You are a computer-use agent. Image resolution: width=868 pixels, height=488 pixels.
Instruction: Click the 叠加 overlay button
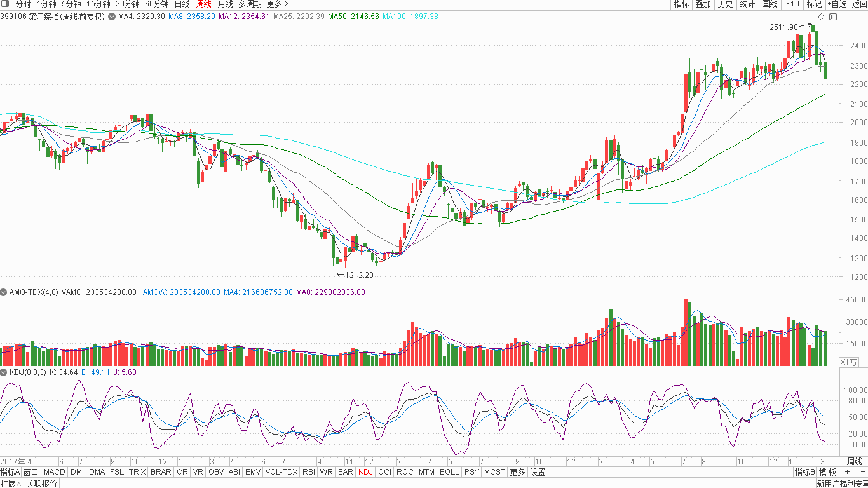tap(703, 4)
